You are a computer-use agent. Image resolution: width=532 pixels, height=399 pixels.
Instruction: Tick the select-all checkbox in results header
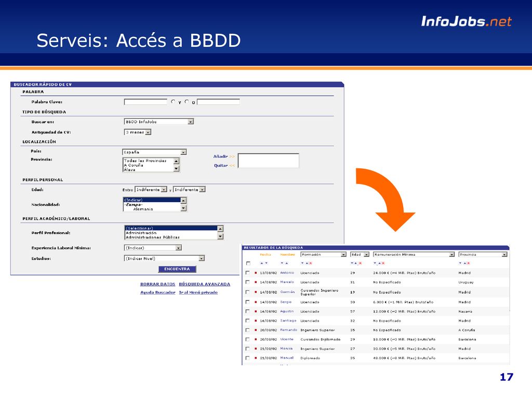point(248,263)
